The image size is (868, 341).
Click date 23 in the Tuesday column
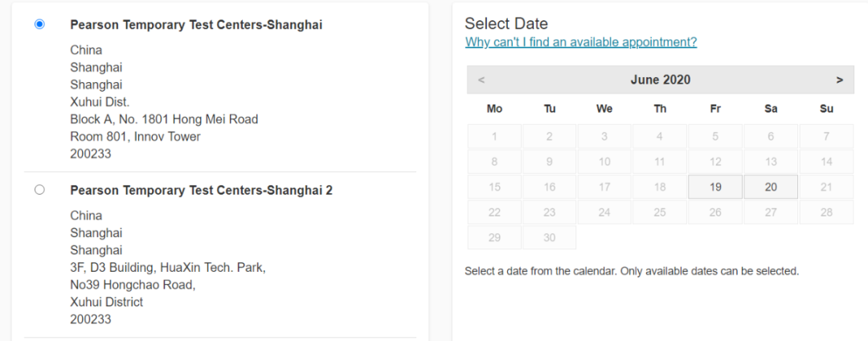[550, 212]
